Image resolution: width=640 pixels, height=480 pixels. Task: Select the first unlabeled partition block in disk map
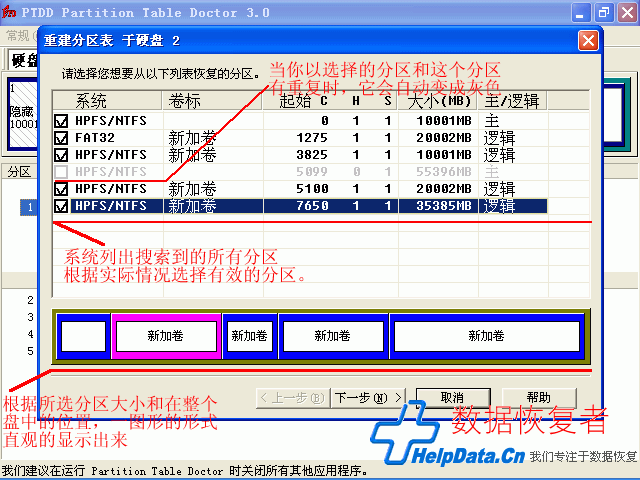84,336
